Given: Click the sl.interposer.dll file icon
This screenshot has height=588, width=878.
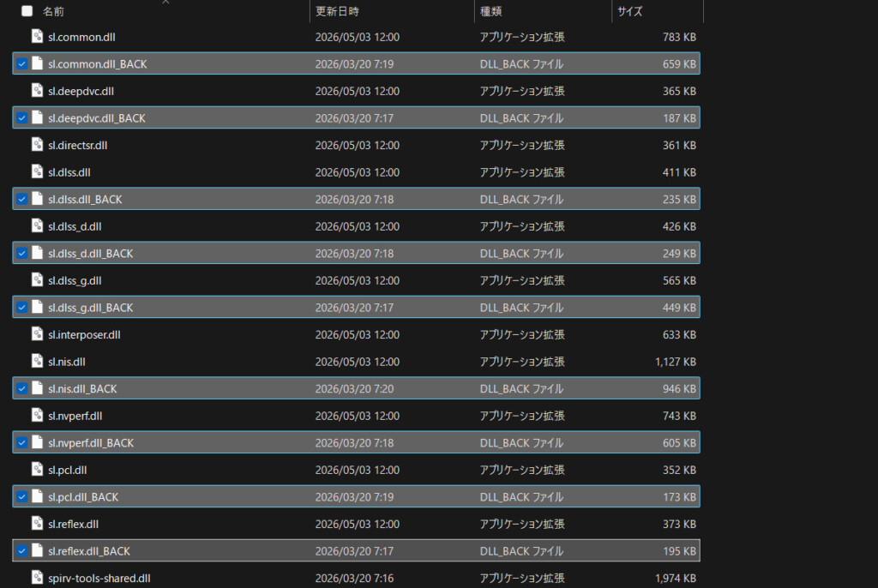Looking at the screenshot, I should 38,334.
